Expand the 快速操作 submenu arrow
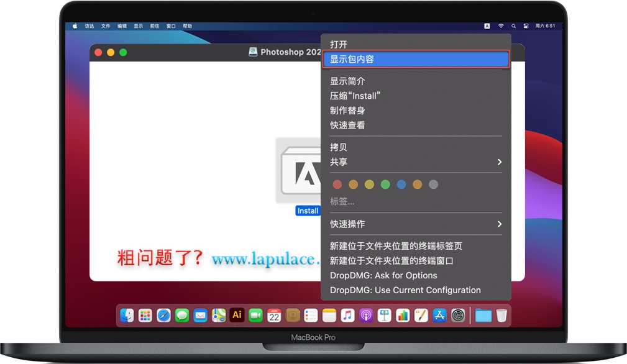Viewport: 627px width, 364px height. coord(500,224)
